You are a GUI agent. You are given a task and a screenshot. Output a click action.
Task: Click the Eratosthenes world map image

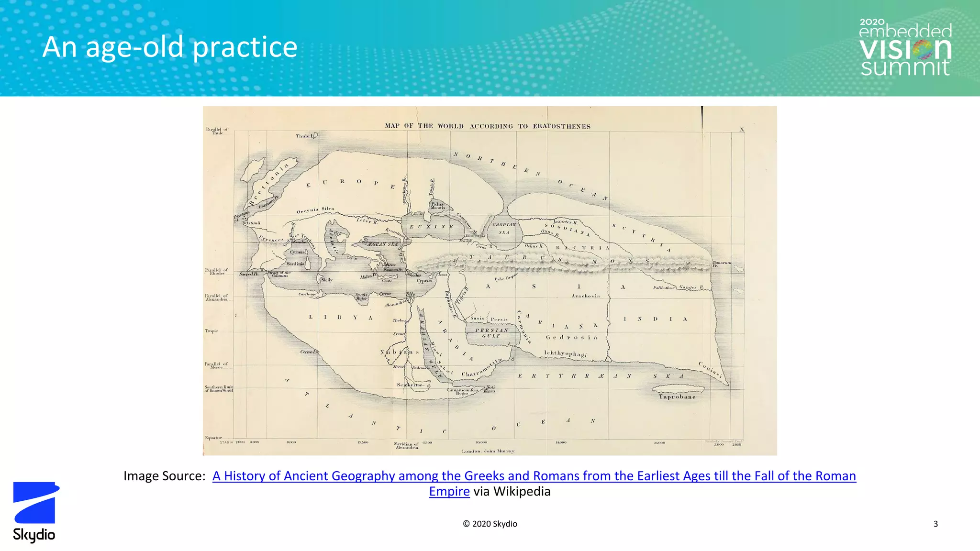point(490,280)
